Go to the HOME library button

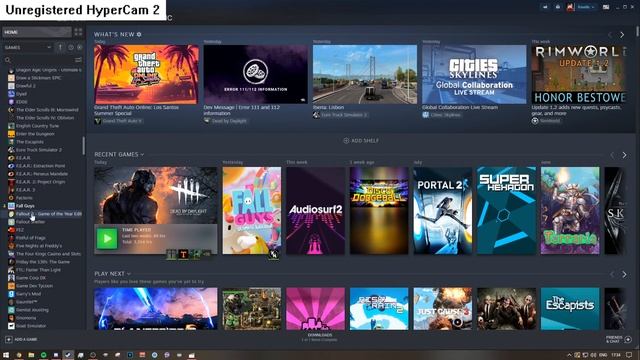point(37,32)
